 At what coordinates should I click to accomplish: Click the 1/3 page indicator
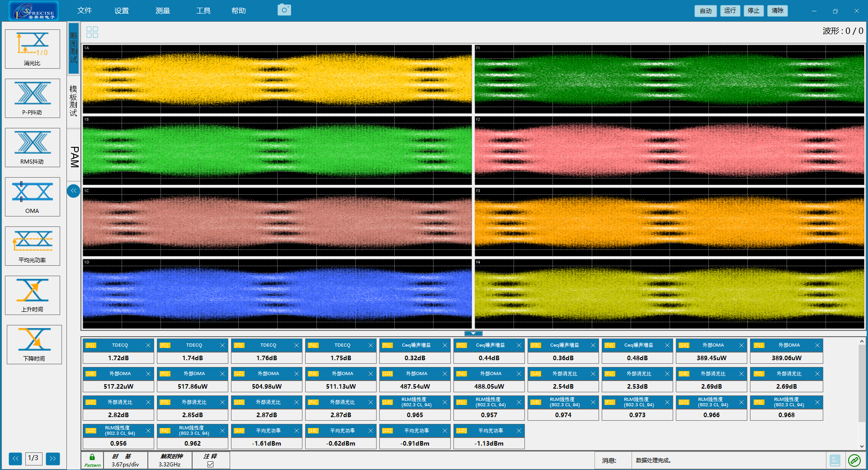coord(34,458)
